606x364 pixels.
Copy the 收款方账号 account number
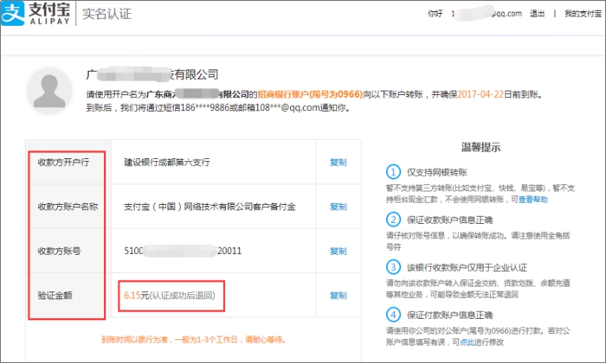click(x=338, y=251)
